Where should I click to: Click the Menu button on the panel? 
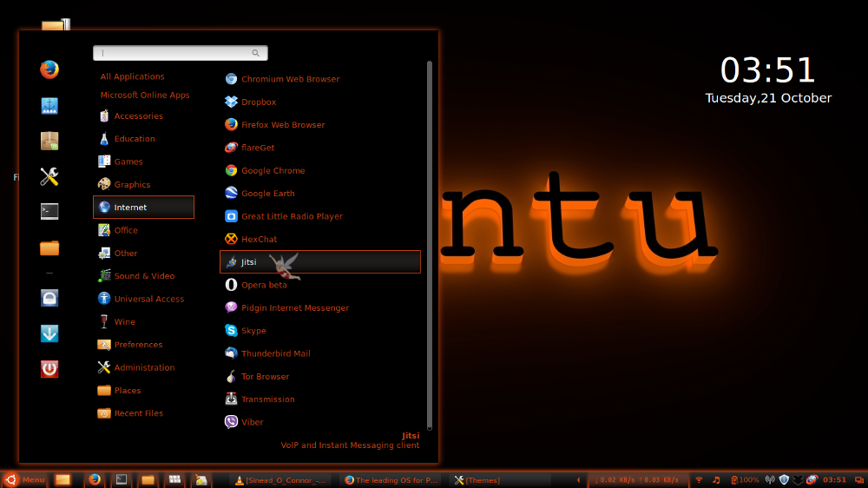[x=24, y=479]
